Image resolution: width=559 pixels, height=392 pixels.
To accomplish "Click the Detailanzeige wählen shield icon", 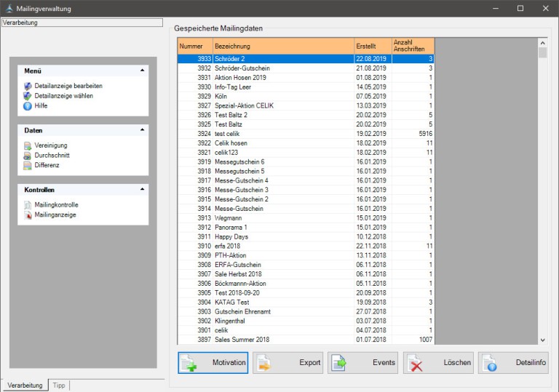I will tap(28, 96).
